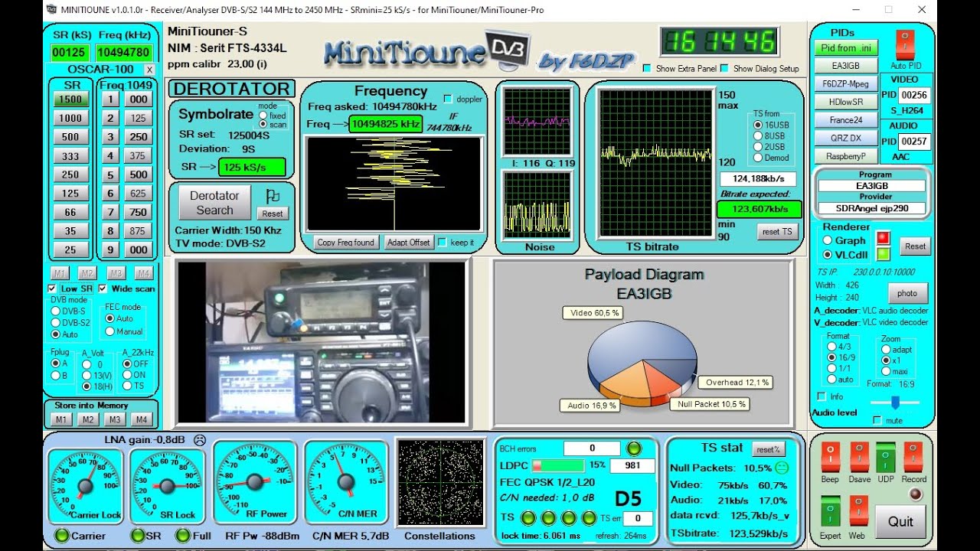Click the photo button
980x551 pixels.
tap(907, 294)
